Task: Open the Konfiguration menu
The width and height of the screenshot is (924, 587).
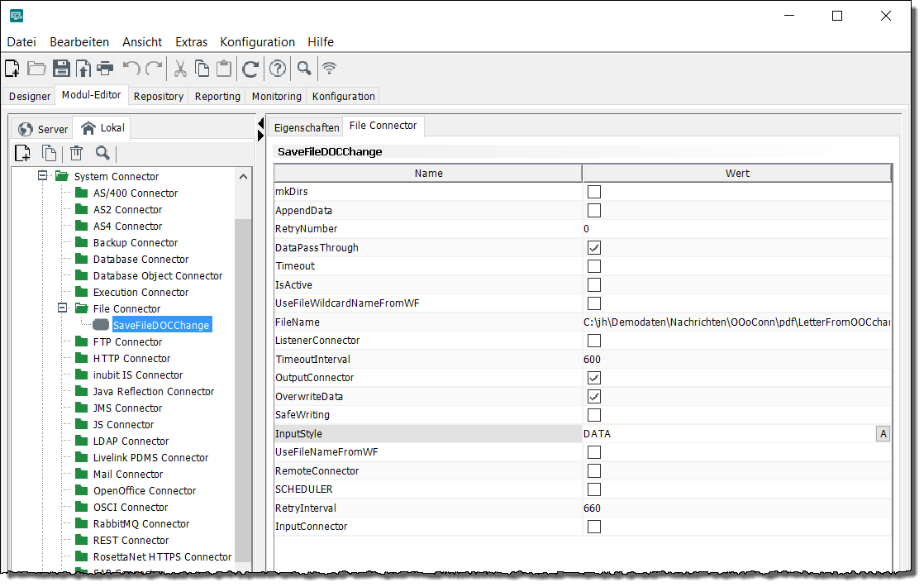Action: click(257, 42)
